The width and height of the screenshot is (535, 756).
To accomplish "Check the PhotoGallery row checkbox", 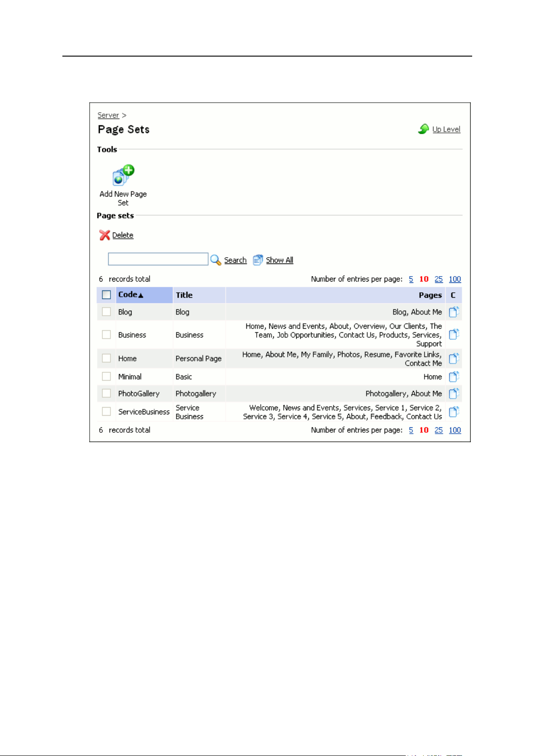I will [106, 393].
